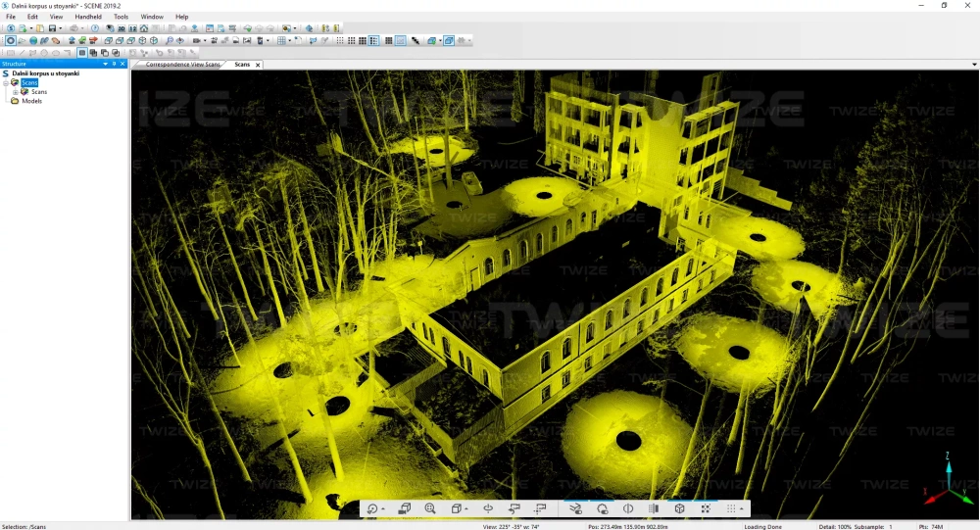Pin the Structure panel with pushpin icon
Viewport: 980px width, 530px height.
[114, 64]
